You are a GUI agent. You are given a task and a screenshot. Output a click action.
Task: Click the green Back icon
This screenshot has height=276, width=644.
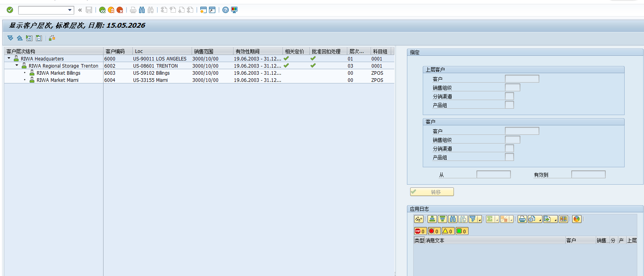102,10
